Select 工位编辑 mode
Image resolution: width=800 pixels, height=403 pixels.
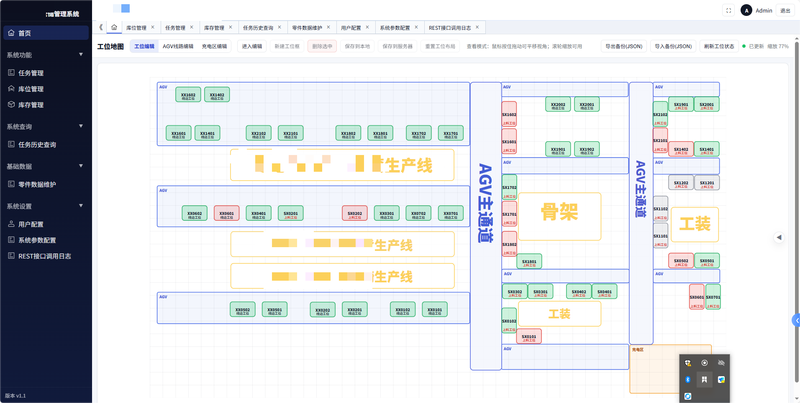pyautogui.click(x=144, y=46)
